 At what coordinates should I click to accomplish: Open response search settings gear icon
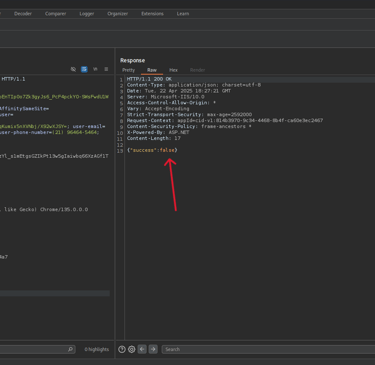point(132,349)
